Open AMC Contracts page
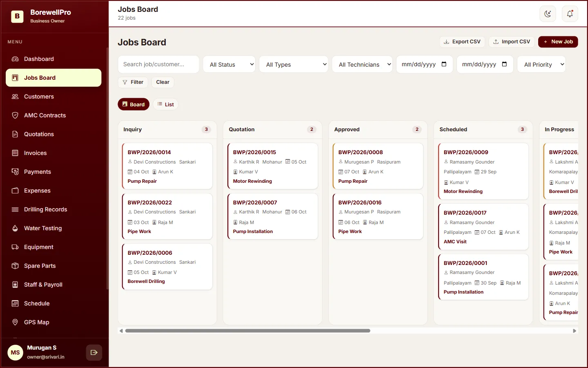 (53, 115)
